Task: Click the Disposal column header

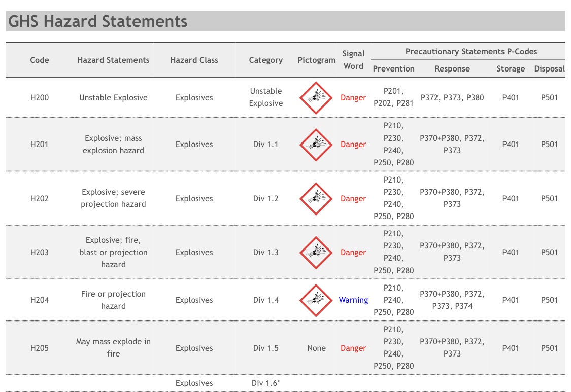Action: pos(549,68)
